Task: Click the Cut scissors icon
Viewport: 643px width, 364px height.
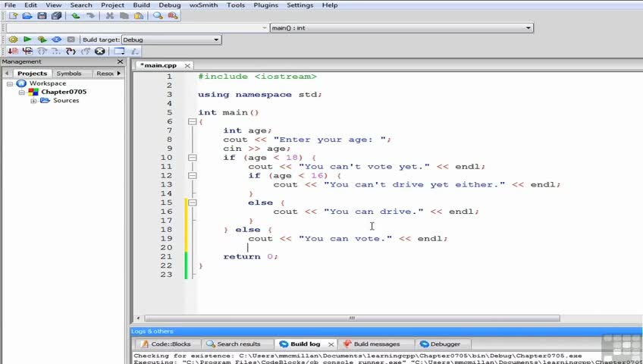Action: 109,16
